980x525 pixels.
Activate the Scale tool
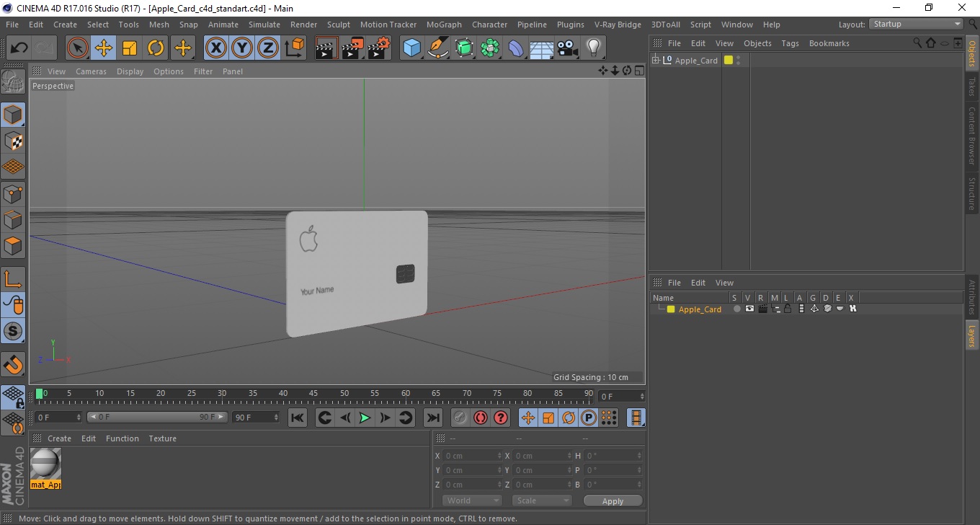click(130, 48)
